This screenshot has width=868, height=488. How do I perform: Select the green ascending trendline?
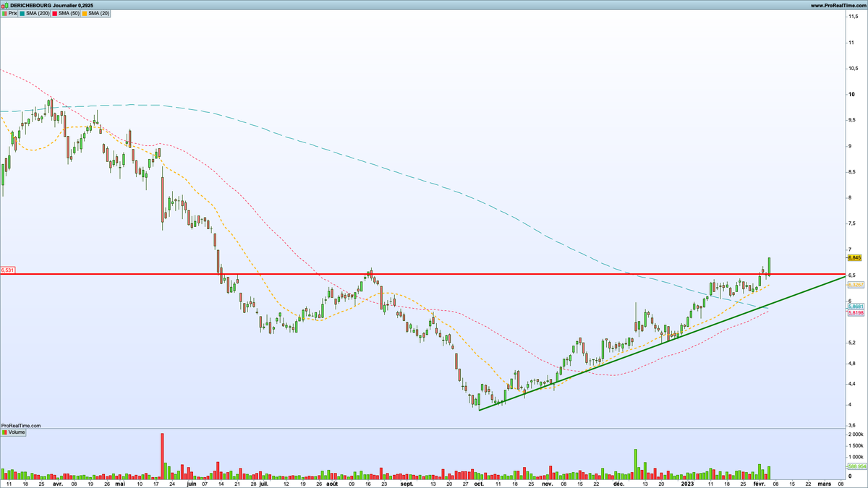click(662, 343)
